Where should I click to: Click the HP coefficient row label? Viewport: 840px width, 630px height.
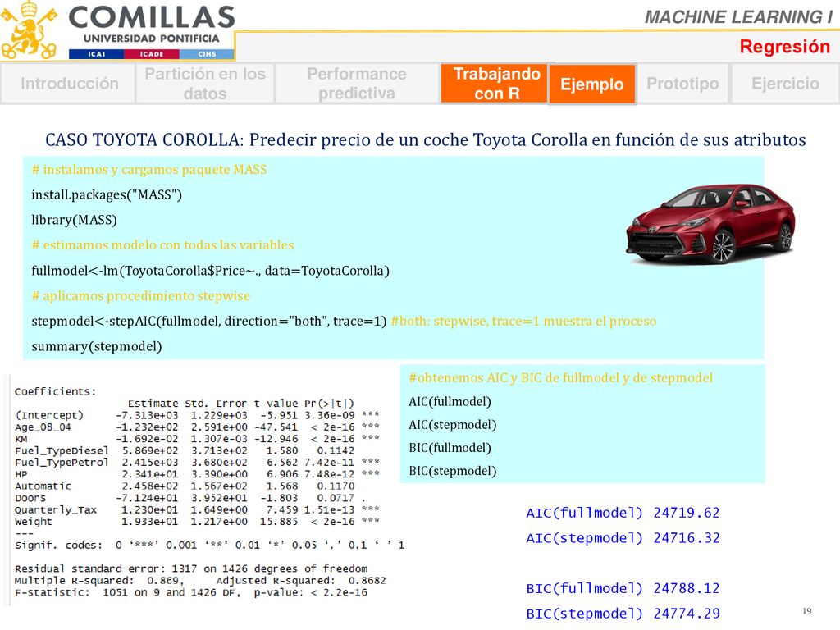point(21,474)
